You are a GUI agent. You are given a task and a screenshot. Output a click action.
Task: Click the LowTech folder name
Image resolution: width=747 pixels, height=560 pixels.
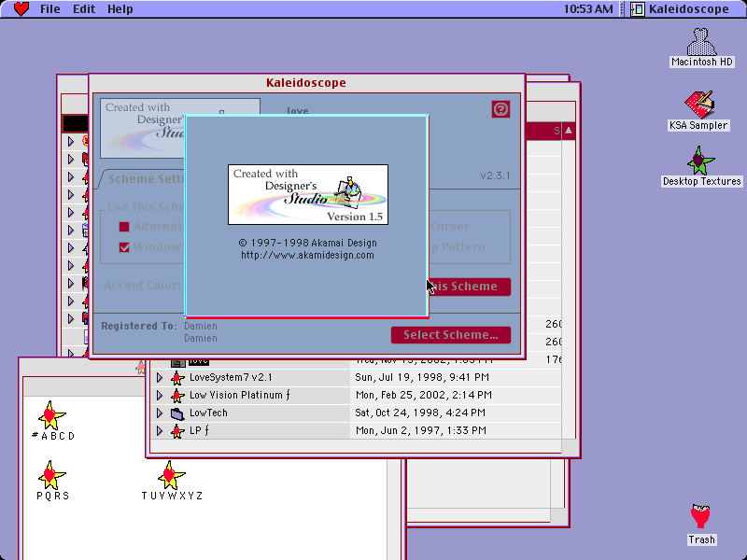pyautogui.click(x=208, y=413)
